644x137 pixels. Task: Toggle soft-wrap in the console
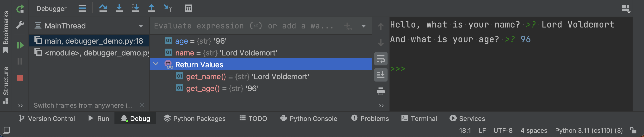click(x=381, y=59)
